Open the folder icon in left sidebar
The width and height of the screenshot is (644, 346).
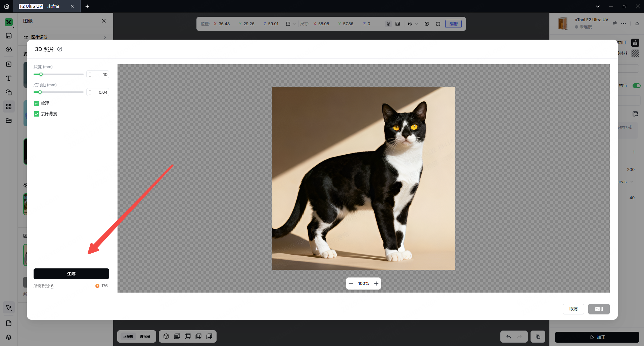(x=9, y=121)
